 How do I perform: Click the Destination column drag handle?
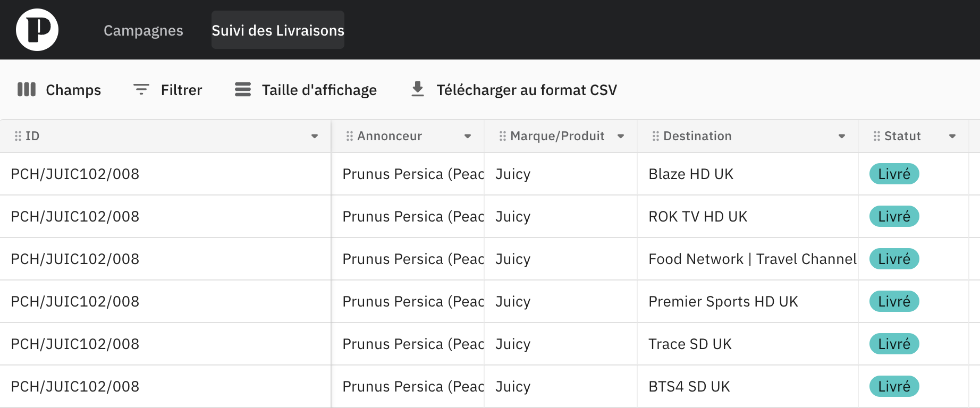[656, 136]
